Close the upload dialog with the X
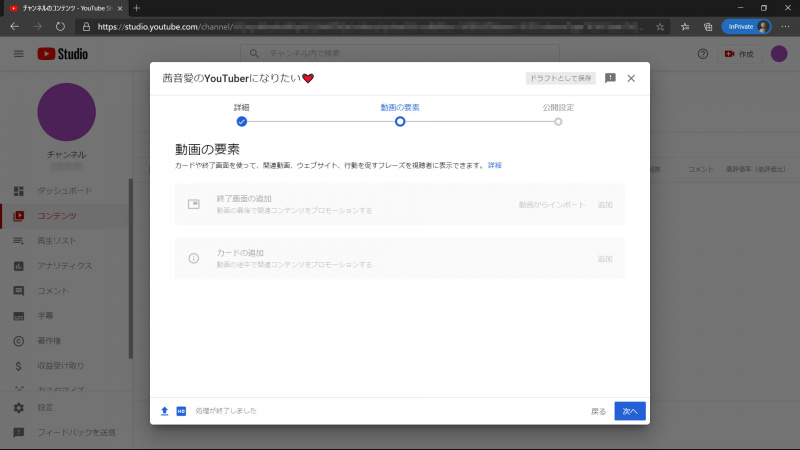 (x=631, y=78)
